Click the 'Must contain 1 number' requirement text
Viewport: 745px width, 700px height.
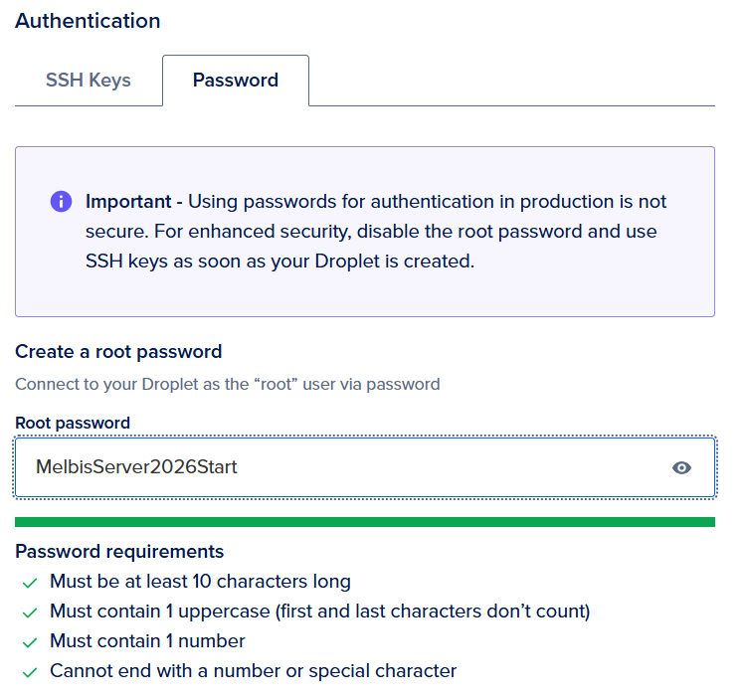coord(147,641)
